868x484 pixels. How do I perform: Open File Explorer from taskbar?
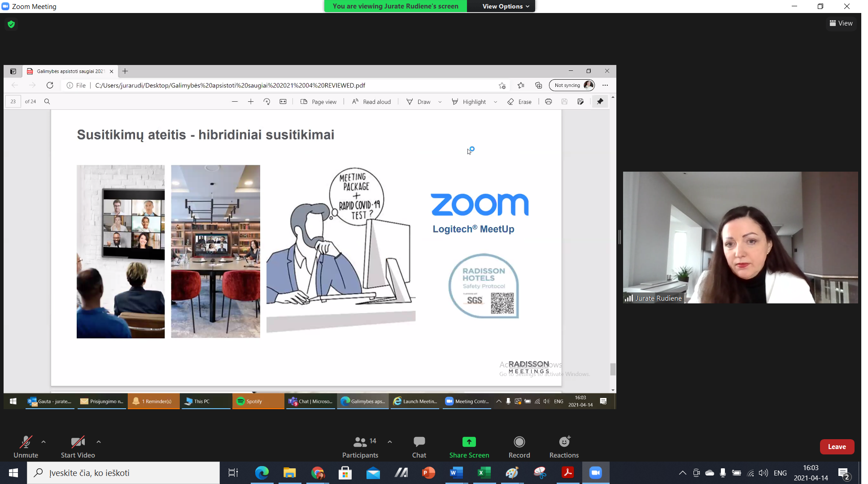(290, 473)
